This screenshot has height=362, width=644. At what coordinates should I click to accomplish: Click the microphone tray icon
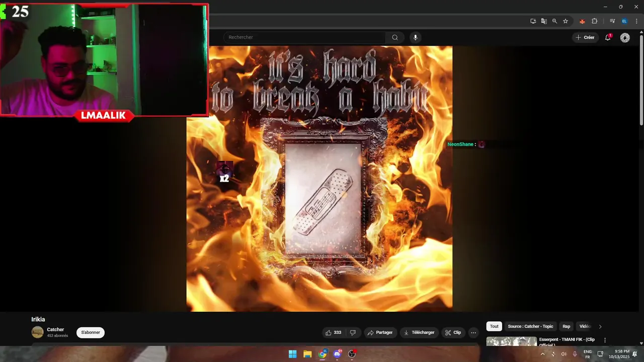575,354
